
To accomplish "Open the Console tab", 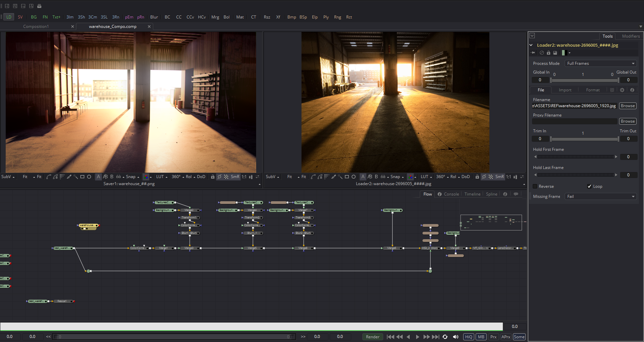I will 451,194.
